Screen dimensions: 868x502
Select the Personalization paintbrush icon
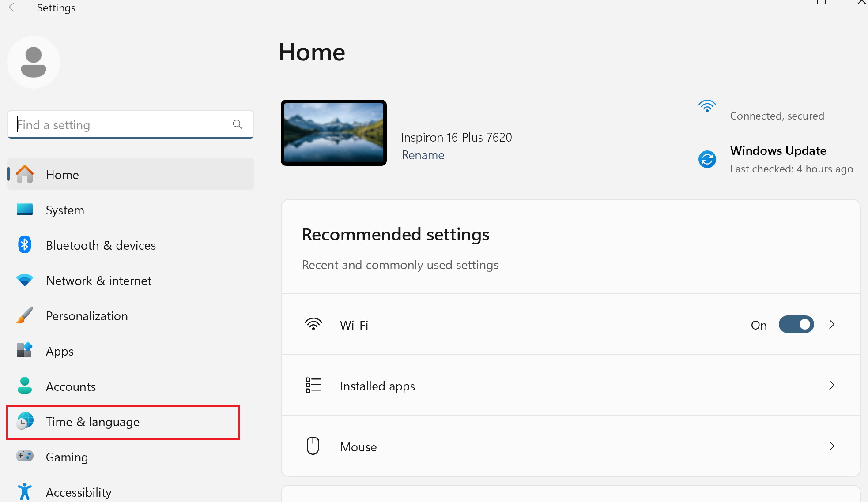coord(25,315)
